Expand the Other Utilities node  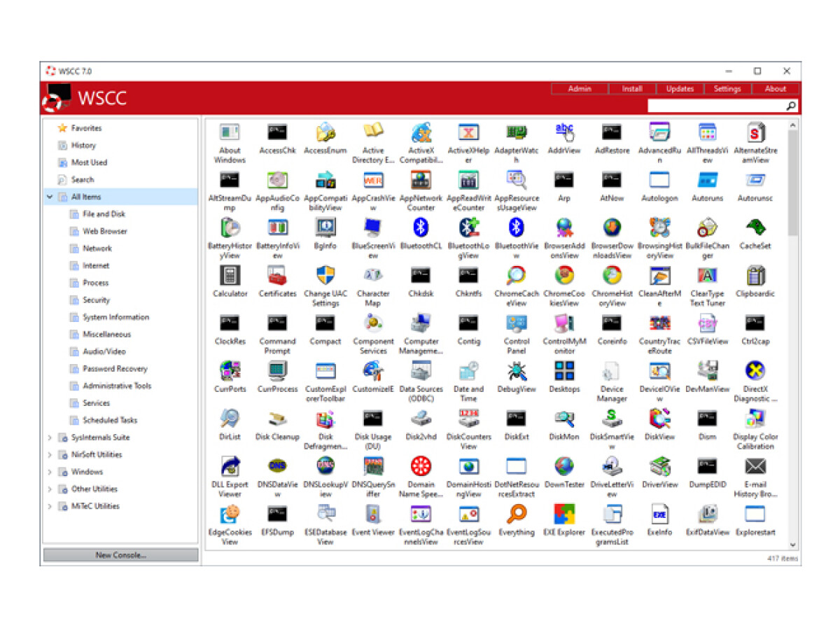click(x=50, y=489)
